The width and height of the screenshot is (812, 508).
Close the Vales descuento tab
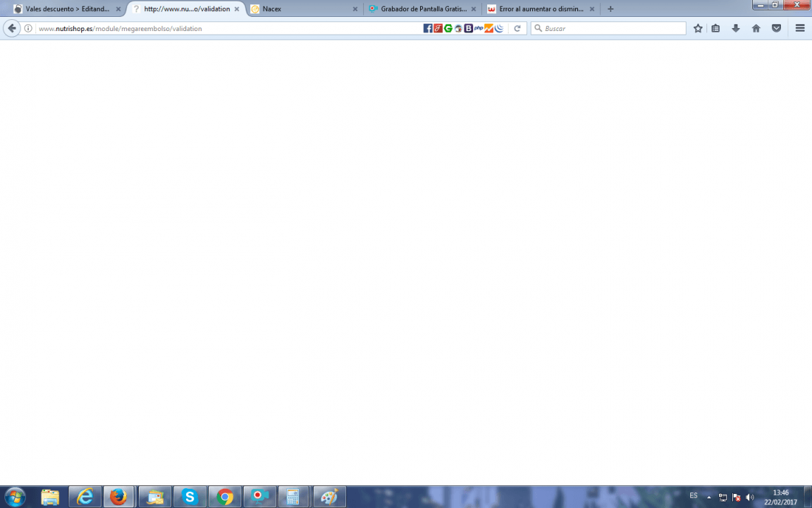118,9
